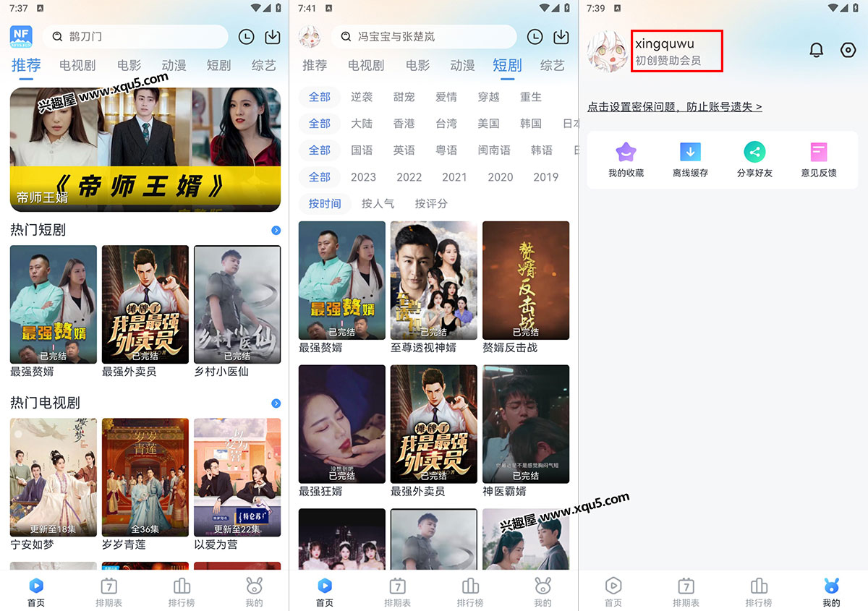
Task: Open 神医霸婿 poster
Action: coord(526,424)
